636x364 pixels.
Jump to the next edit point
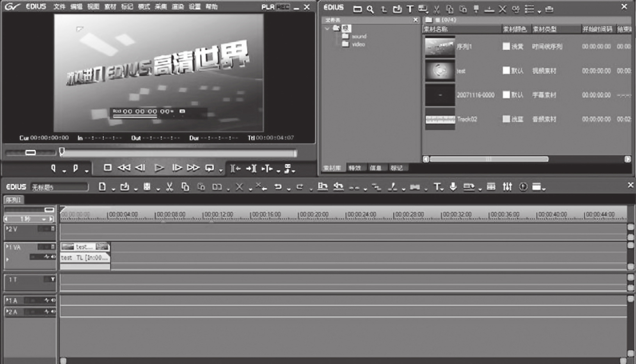tap(251, 168)
